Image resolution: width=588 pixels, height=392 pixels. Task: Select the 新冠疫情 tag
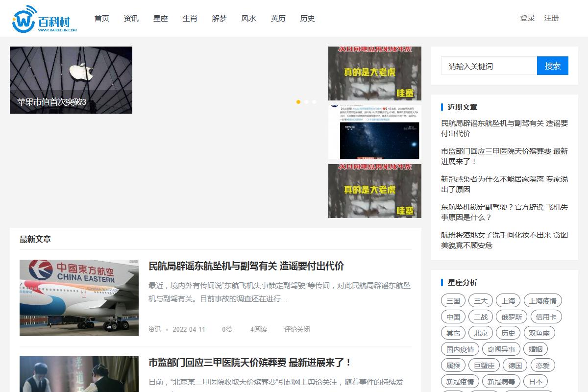tap(460, 382)
